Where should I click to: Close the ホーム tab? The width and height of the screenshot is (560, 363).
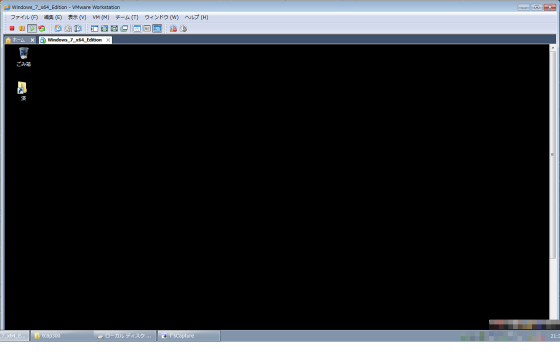click(32, 40)
